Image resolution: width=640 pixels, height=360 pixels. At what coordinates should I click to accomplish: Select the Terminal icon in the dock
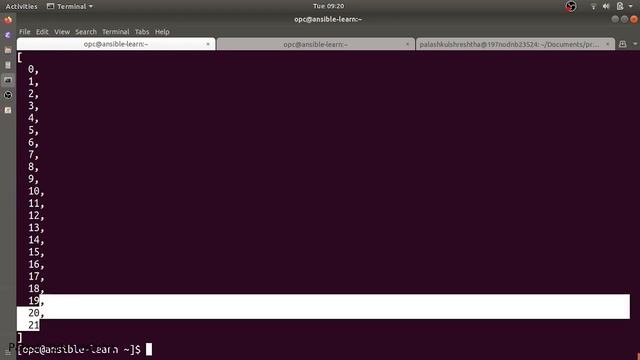click(8, 80)
